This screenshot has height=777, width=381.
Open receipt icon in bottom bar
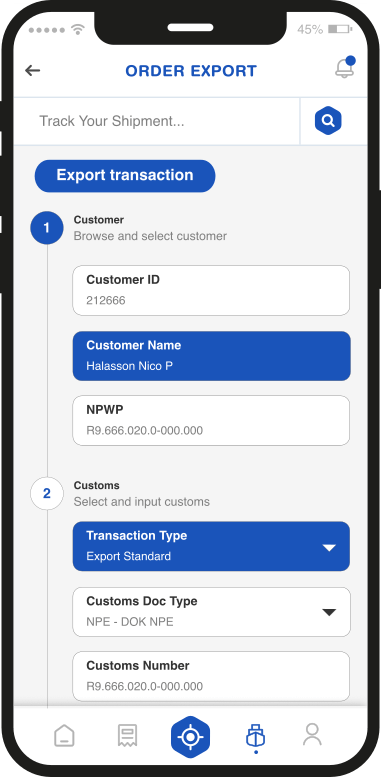tap(127, 735)
